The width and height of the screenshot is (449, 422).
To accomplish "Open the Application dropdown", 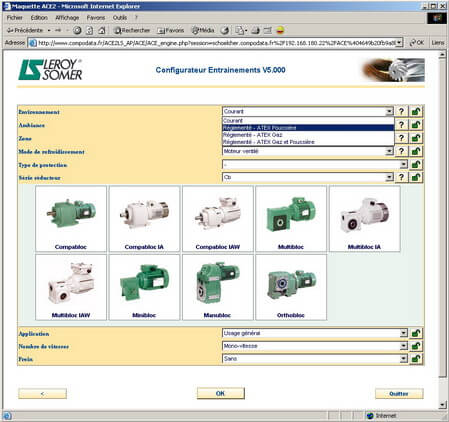I will (x=315, y=333).
